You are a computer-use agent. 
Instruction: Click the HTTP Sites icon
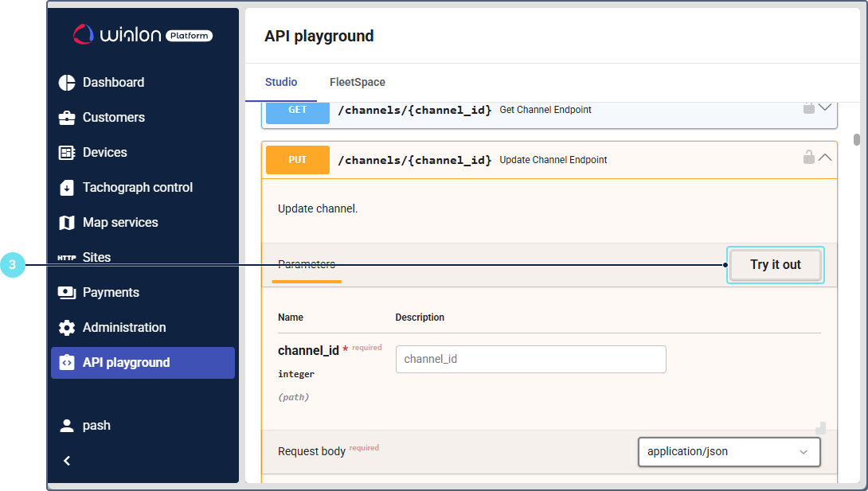(x=67, y=258)
